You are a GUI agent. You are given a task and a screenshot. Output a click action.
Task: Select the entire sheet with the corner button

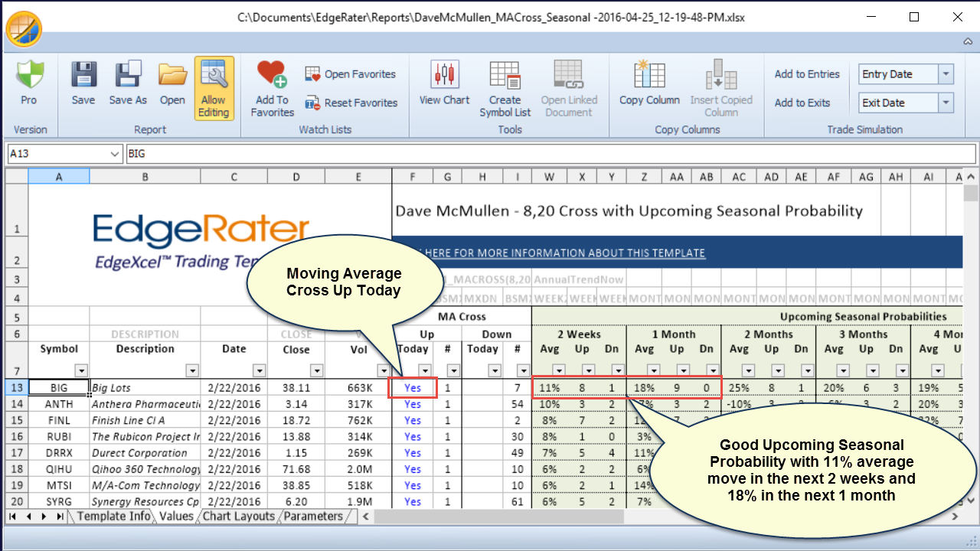17,176
